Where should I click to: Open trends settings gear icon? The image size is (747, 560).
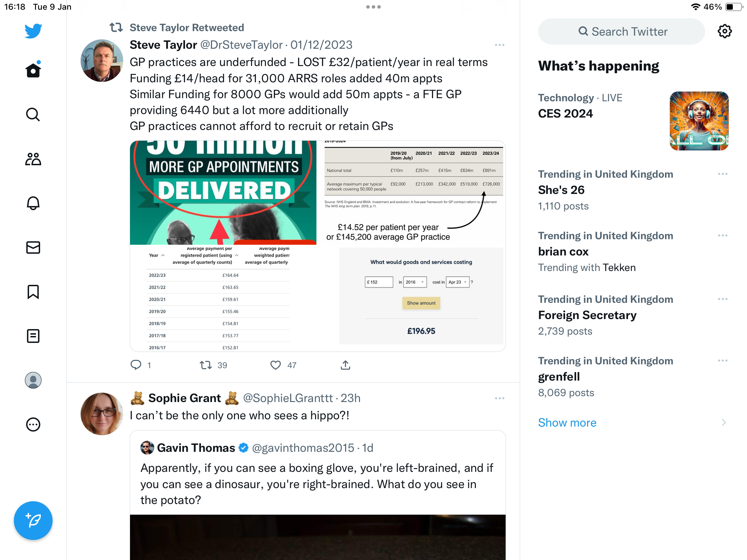point(725,31)
